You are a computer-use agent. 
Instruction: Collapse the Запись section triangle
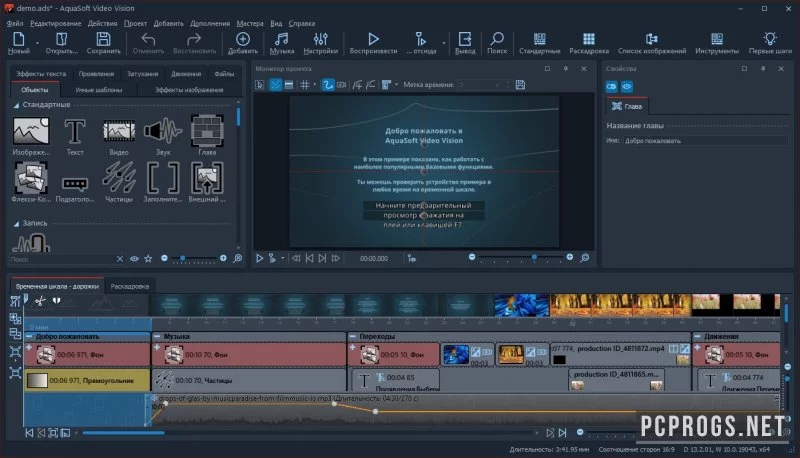(16, 223)
